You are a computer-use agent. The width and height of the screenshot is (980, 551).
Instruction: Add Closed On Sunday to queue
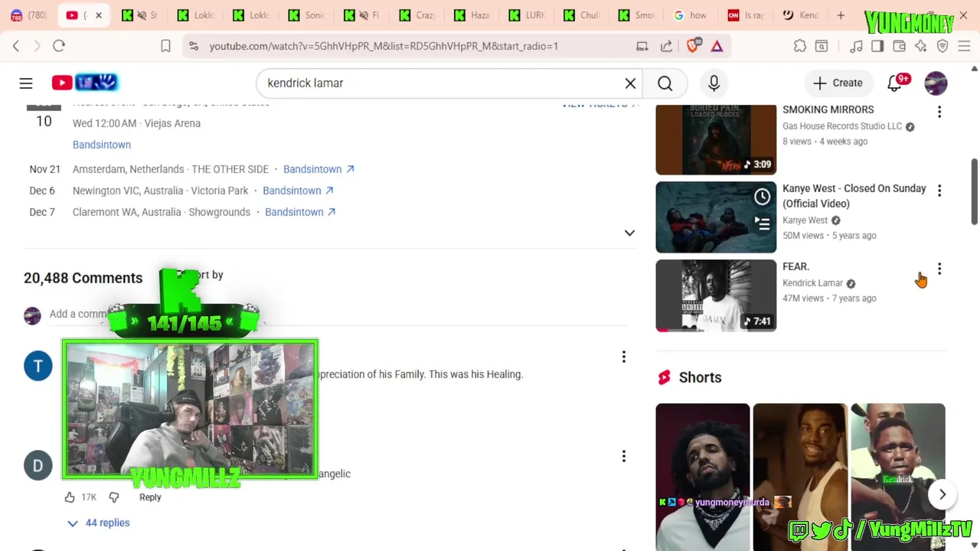763,223
